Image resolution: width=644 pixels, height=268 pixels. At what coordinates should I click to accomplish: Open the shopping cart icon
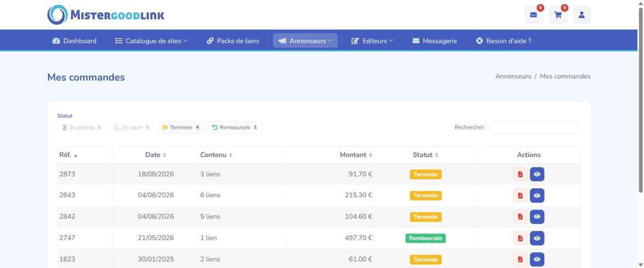[557, 15]
